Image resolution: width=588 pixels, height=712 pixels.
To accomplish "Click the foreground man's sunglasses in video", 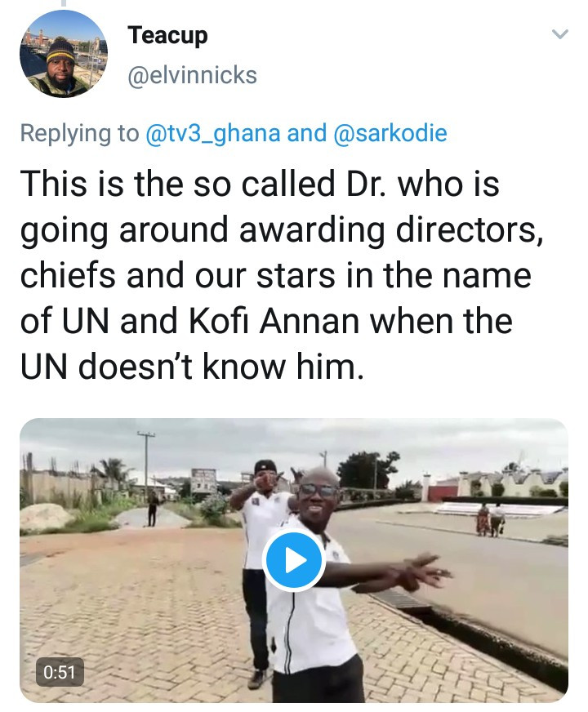I will tap(317, 490).
